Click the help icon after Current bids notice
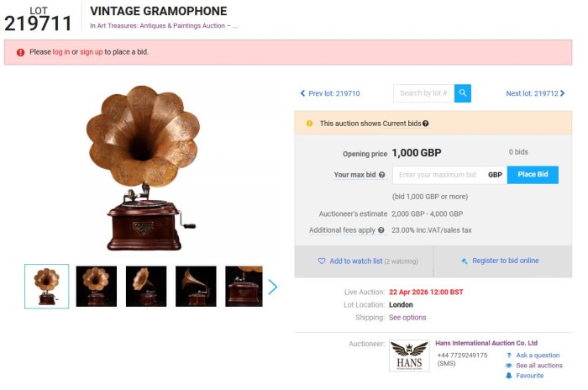This screenshot has height=390, width=588. pyautogui.click(x=426, y=124)
